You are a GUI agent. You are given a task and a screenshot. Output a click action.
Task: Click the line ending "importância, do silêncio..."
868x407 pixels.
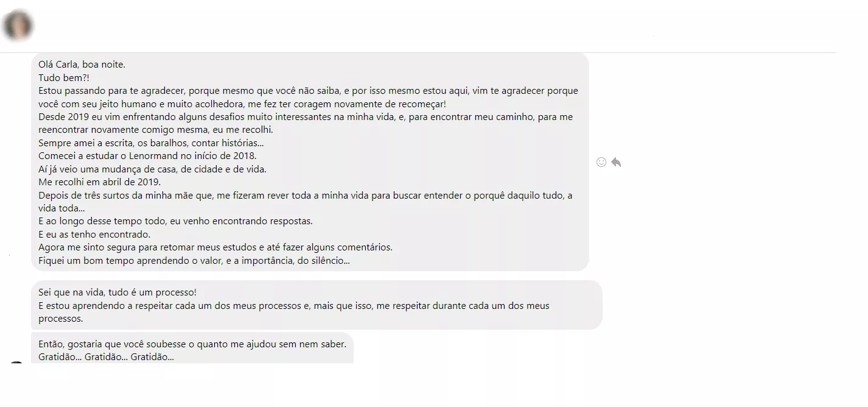194,261
